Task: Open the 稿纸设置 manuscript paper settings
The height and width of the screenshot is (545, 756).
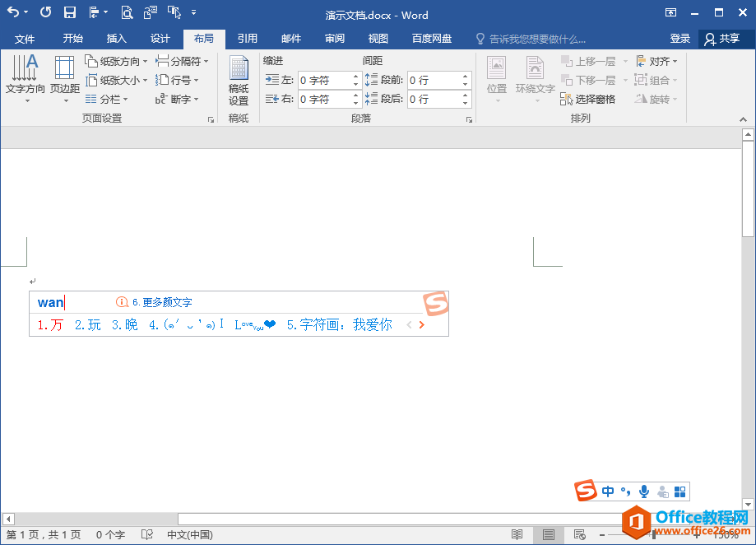Action: (x=239, y=81)
